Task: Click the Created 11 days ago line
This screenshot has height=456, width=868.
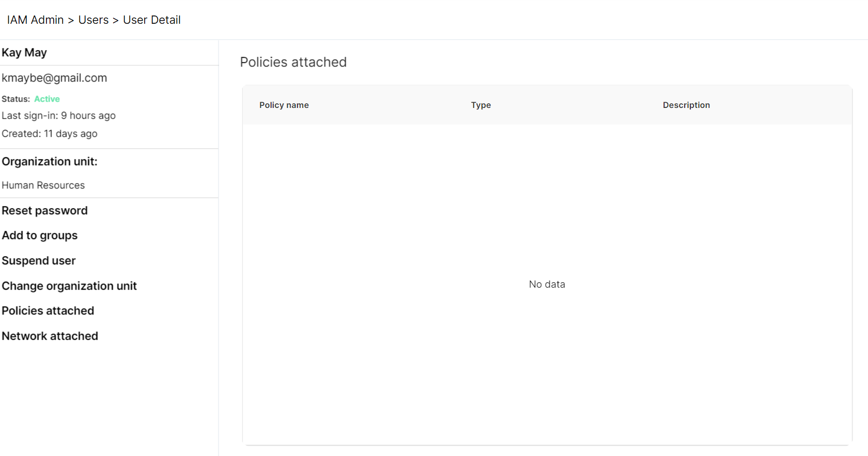Action: click(x=50, y=134)
